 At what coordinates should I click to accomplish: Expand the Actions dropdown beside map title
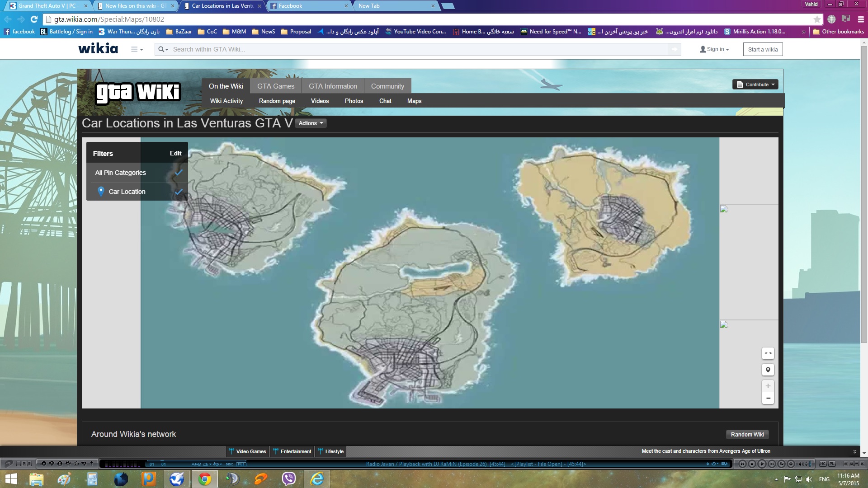[x=311, y=123]
